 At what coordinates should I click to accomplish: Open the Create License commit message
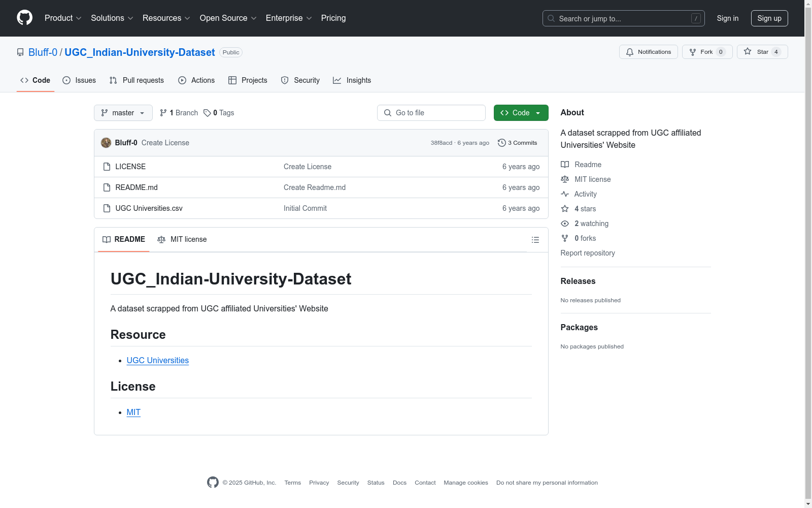[x=165, y=143]
